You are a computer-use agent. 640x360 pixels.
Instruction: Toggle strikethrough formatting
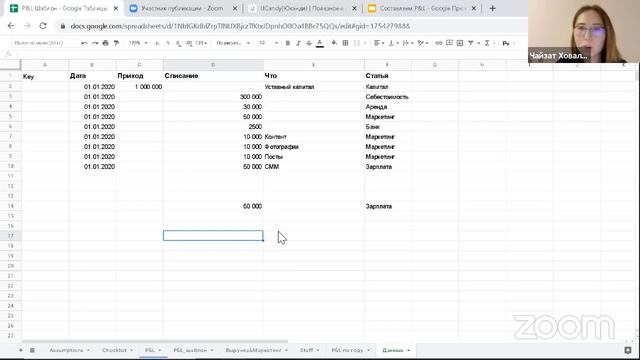pos(309,43)
